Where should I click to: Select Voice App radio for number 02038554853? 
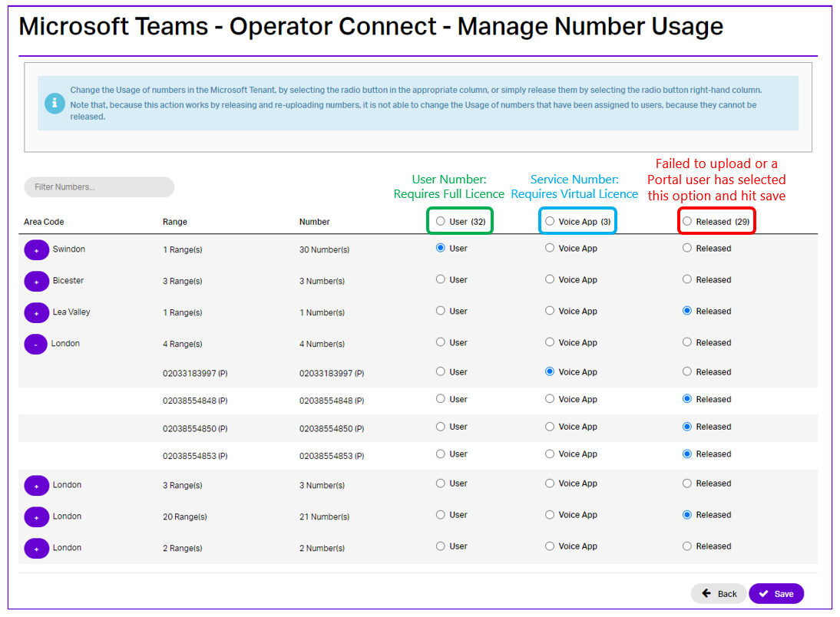tap(550, 454)
